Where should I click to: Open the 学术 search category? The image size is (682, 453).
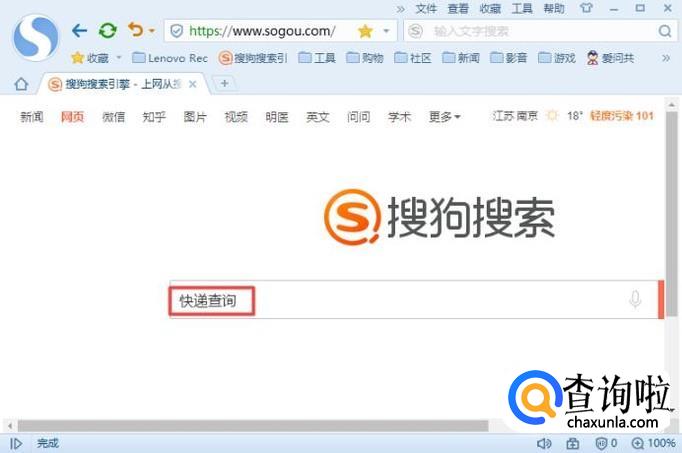pos(399,117)
